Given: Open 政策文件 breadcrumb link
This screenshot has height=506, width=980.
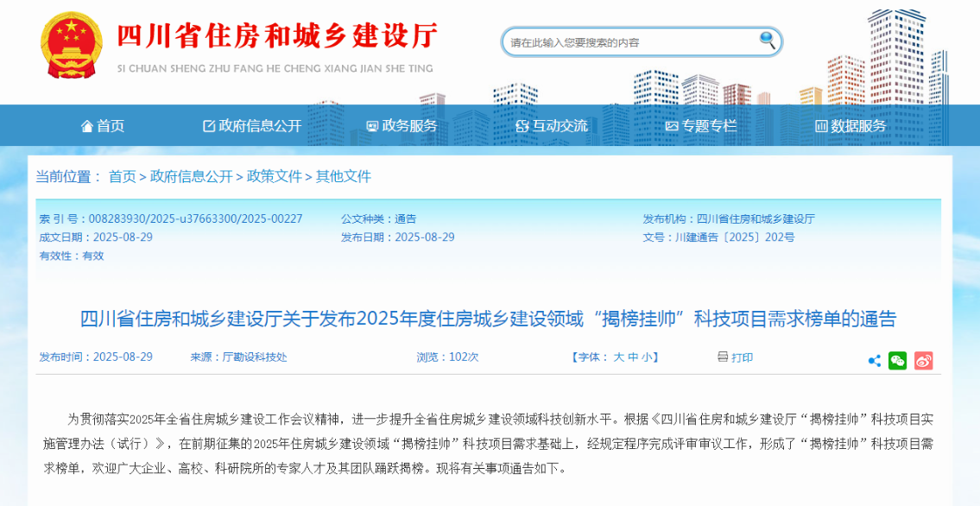Looking at the screenshot, I should [x=275, y=176].
